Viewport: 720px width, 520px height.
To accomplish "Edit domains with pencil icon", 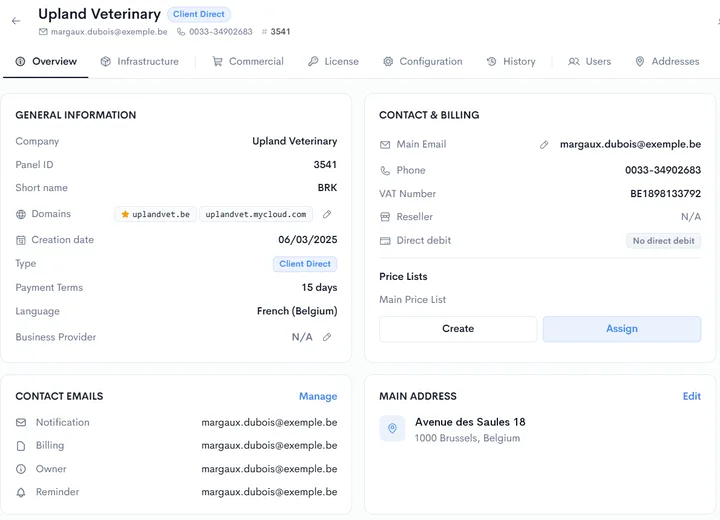I will (327, 214).
